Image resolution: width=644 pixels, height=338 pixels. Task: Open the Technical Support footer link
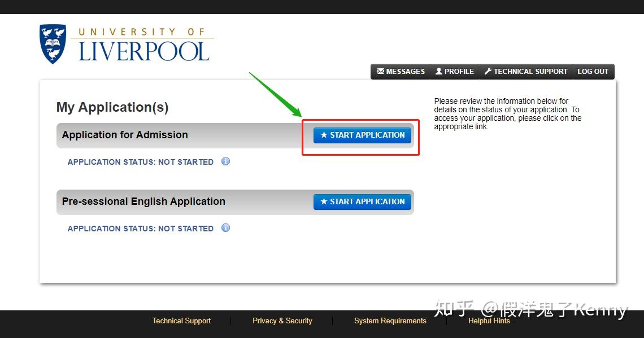coord(181,321)
